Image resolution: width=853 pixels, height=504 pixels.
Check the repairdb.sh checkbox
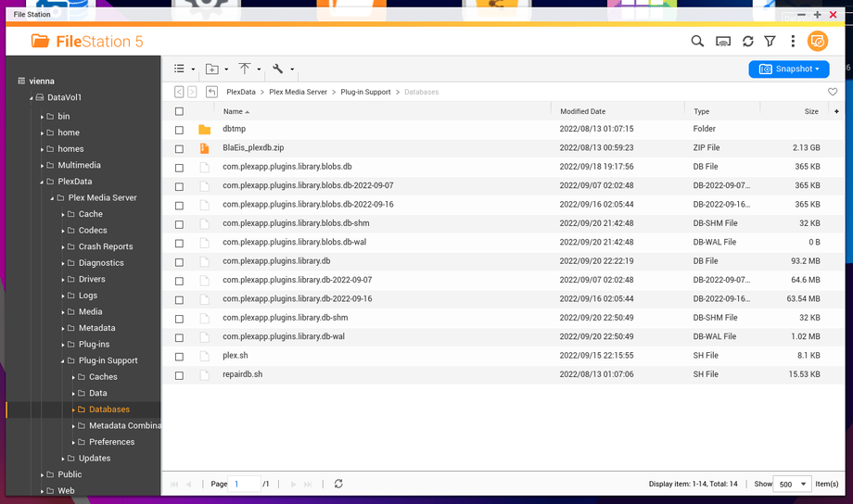coord(179,375)
